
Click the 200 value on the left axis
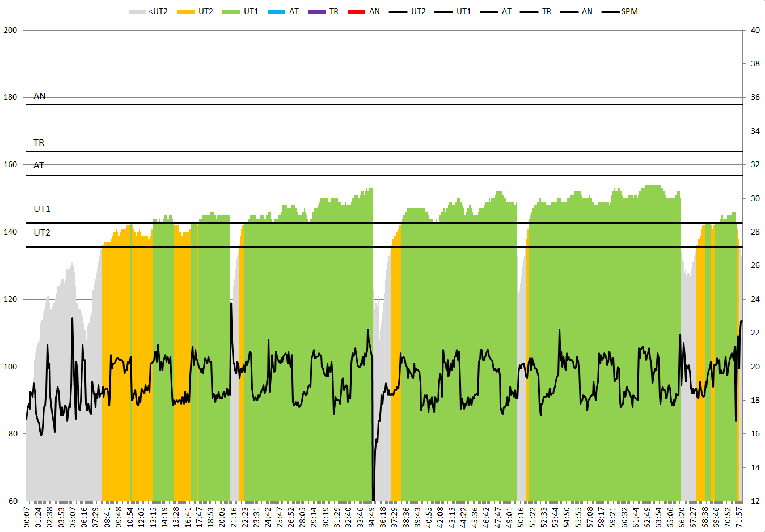10,30
